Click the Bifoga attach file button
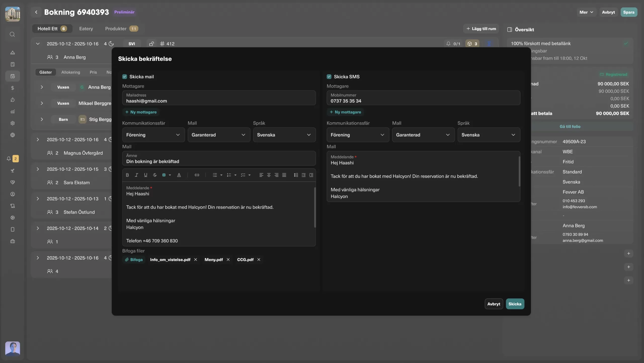Screen dimensions: 644x363 [x=134, y=259]
